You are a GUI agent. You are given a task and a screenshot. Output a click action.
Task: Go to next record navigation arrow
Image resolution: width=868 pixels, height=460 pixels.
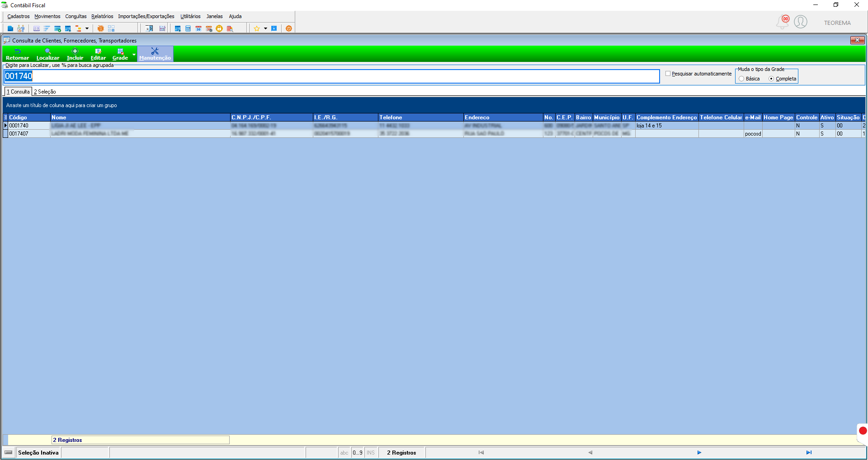click(x=699, y=452)
